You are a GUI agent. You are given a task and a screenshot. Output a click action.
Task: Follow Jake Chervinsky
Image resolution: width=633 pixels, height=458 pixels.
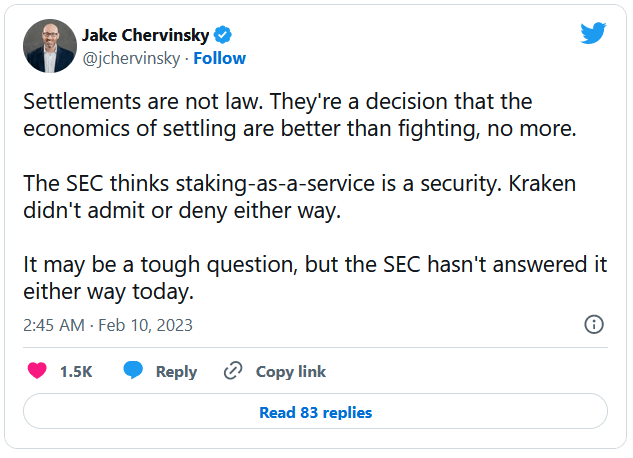pos(219,58)
